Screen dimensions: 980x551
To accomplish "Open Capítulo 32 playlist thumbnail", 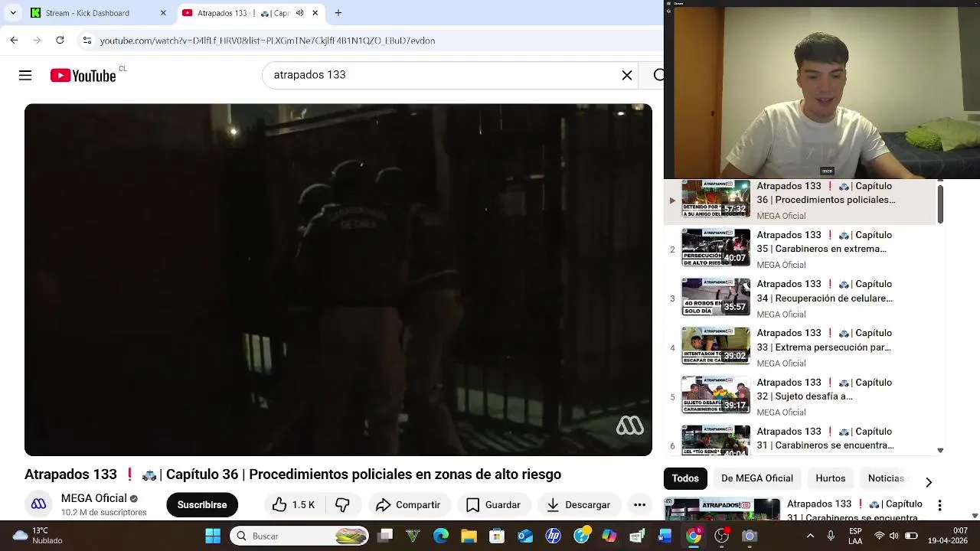I will click(x=716, y=394).
